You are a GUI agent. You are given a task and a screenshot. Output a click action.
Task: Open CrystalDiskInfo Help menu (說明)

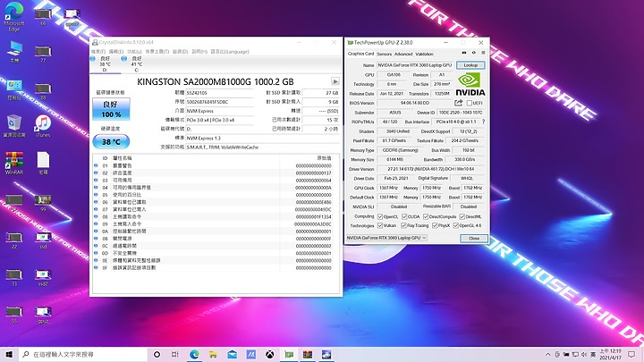[x=199, y=52]
